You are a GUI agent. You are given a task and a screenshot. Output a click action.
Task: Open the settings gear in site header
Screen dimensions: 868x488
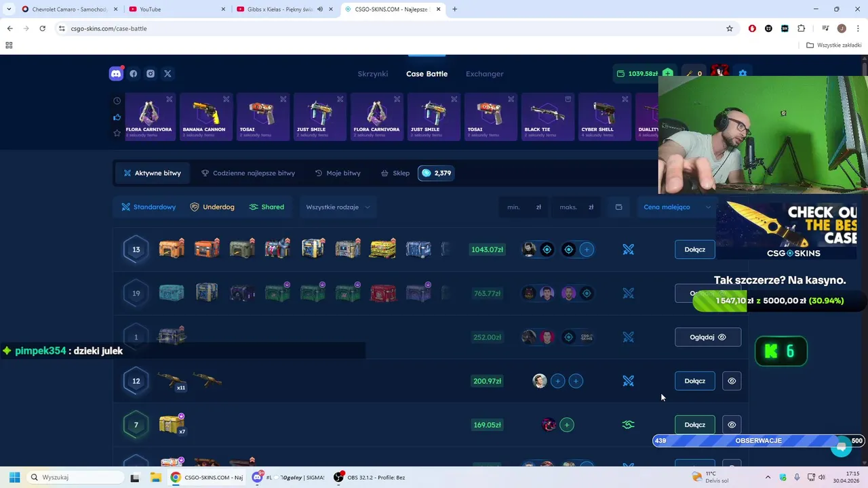tap(743, 73)
